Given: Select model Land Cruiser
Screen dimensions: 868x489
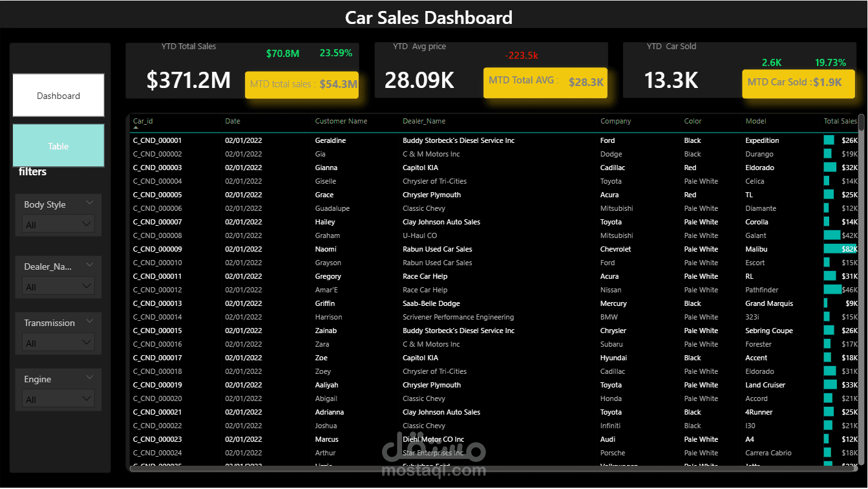Looking at the screenshot, I should tap(765, 385).
